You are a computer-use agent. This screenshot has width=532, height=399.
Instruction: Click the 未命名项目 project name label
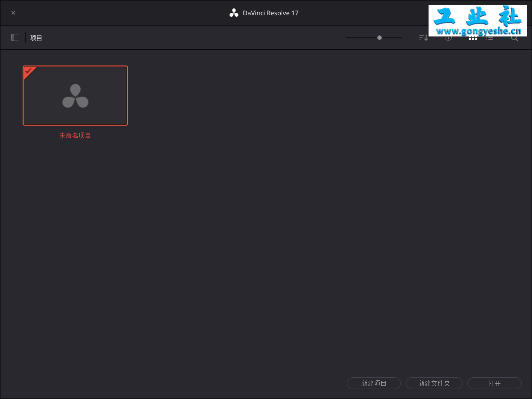point(75,135)
